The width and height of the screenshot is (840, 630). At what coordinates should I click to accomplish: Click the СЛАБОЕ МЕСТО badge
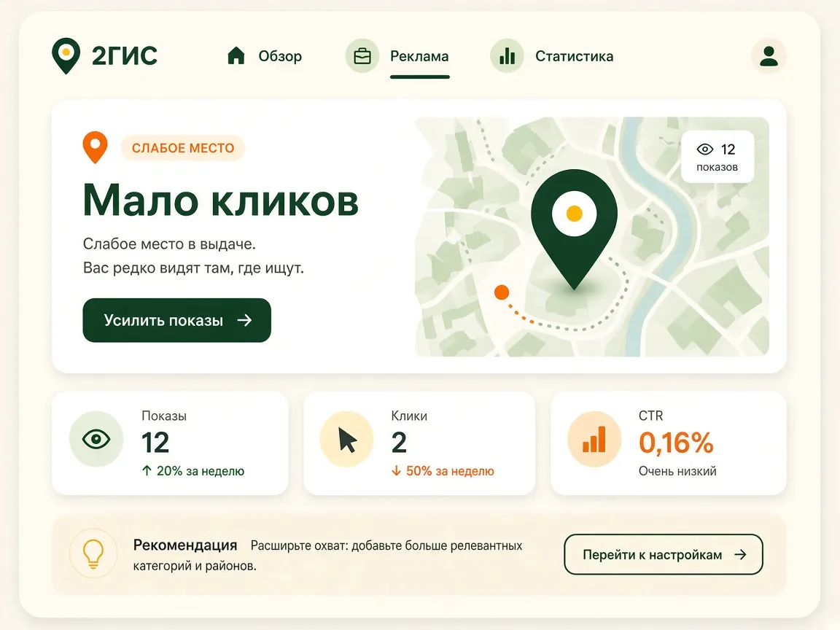pos(183,148)
